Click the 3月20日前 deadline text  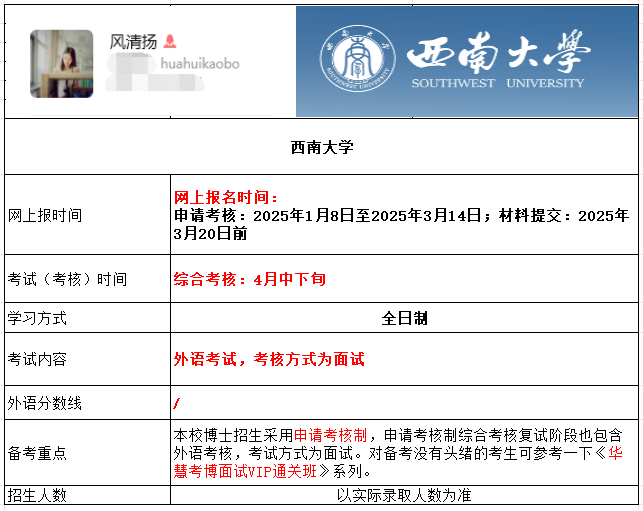coord(210,233)
